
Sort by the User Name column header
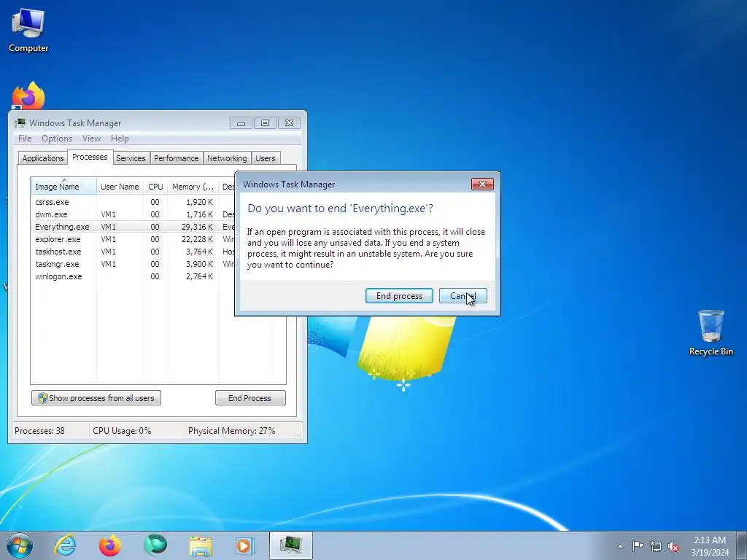pyautogui.click(x=120, y=187)
